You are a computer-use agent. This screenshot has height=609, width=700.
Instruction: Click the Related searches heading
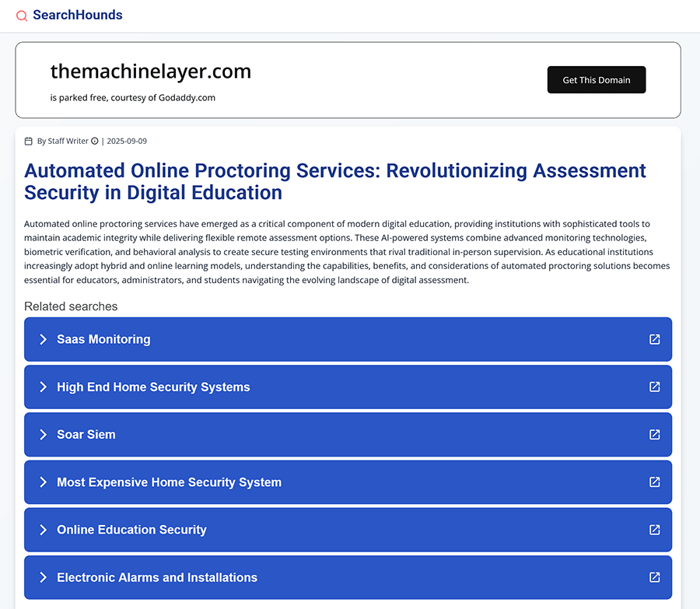[71, 306]
